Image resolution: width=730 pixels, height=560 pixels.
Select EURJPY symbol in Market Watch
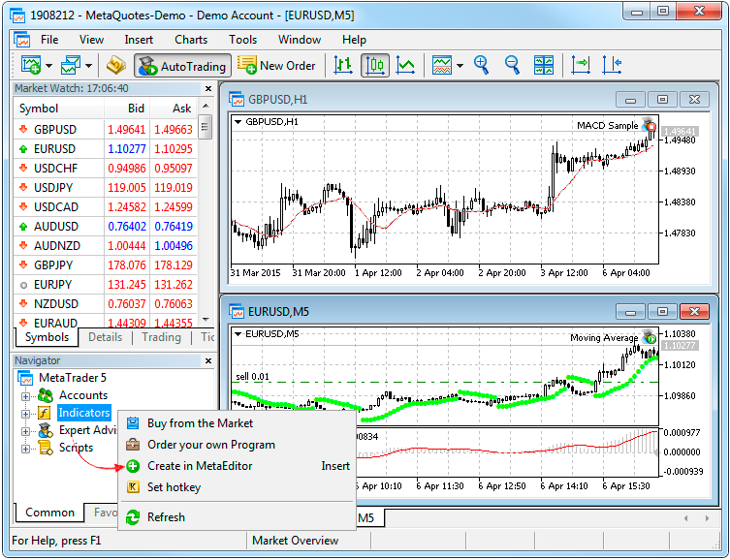[52, 285]
